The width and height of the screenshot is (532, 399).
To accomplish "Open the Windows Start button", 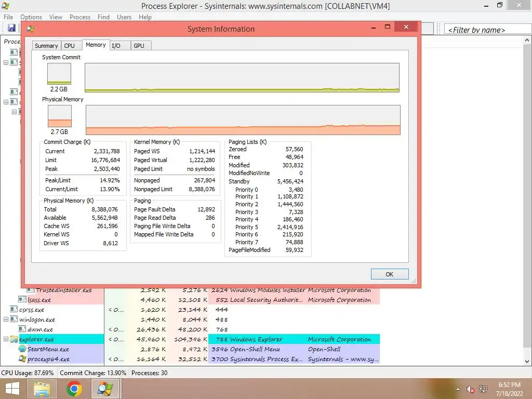I will click(12, 389).
